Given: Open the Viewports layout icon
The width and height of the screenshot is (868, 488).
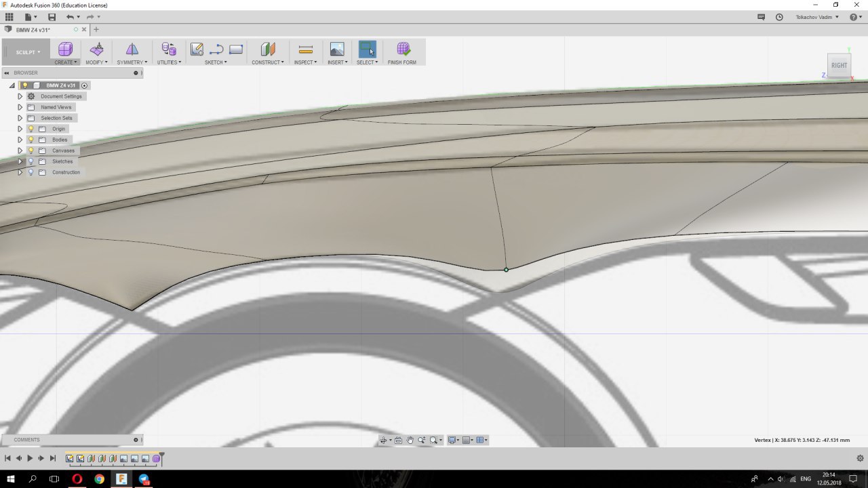Looking at the screenshot, I should coord(480,441).
